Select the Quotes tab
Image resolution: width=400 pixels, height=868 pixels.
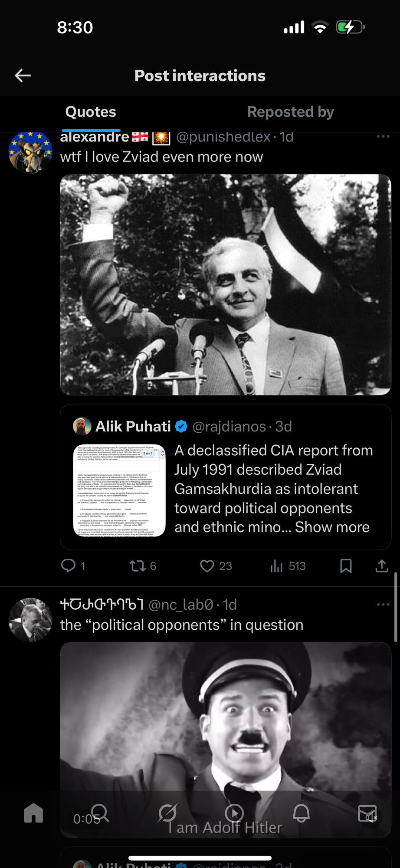point(91,112)
